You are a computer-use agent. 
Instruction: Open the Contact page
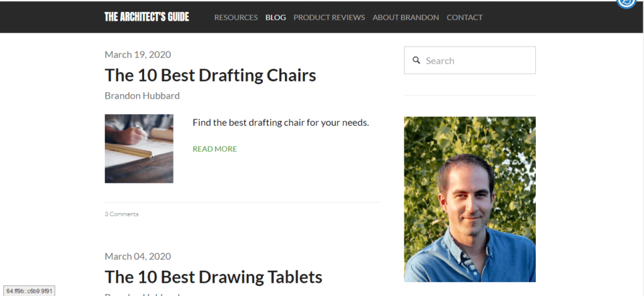click(x=464, y=18)
